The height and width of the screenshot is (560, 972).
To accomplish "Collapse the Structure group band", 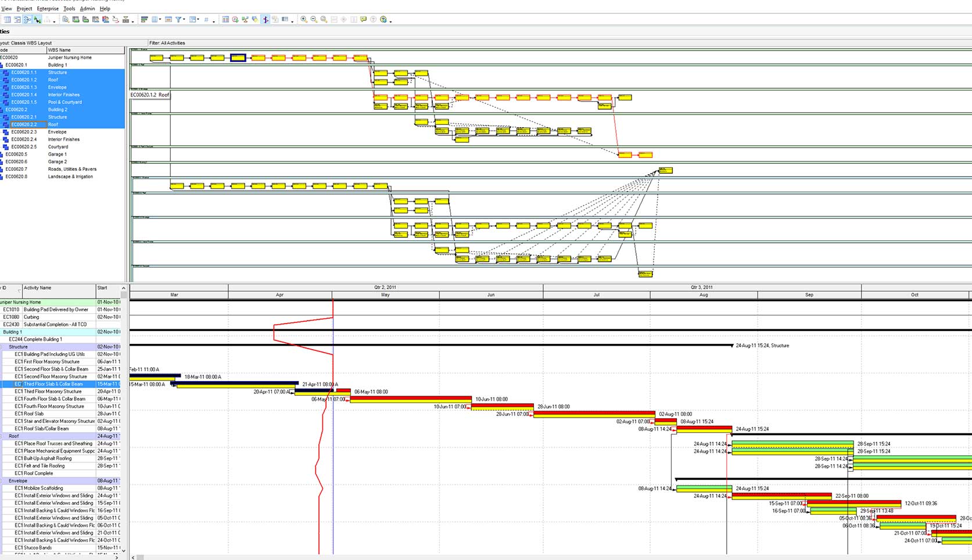I will tap(2, 347).
